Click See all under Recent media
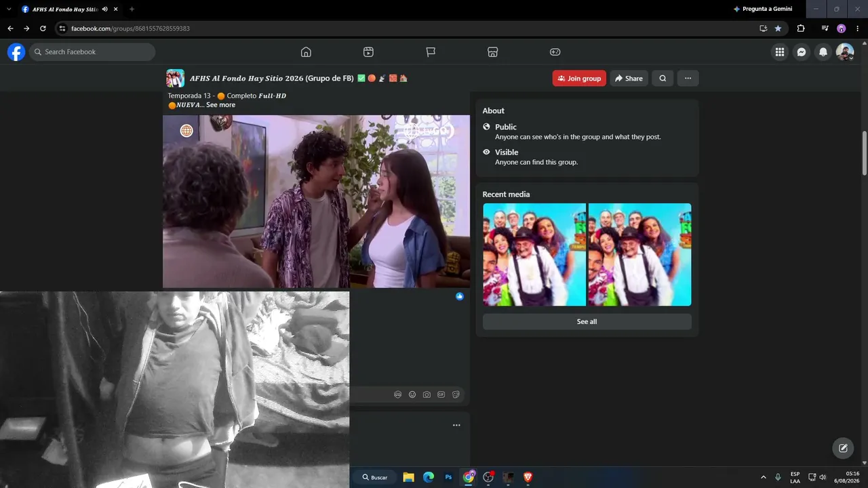 click(587, 322)
